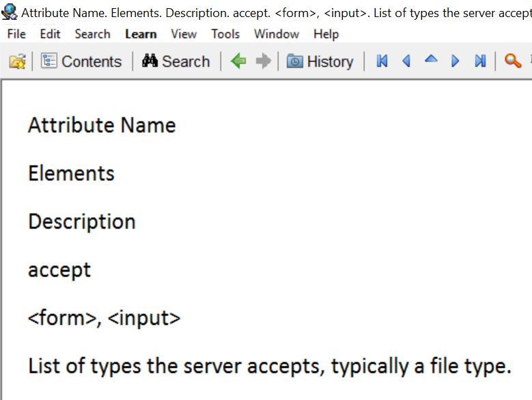Image resolution: width=532 pixels, height=400 pixels.
Task: Open the Help menu
Action: click(326, 34)
